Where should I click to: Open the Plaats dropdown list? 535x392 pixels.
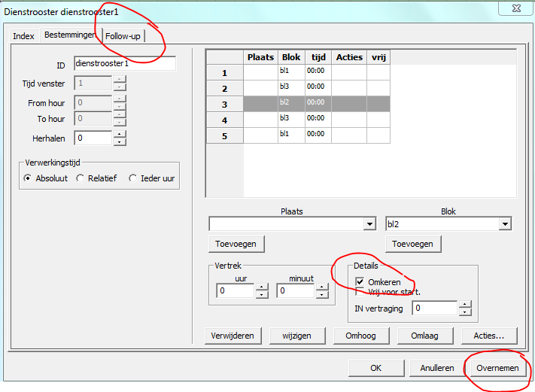point(369,224)
